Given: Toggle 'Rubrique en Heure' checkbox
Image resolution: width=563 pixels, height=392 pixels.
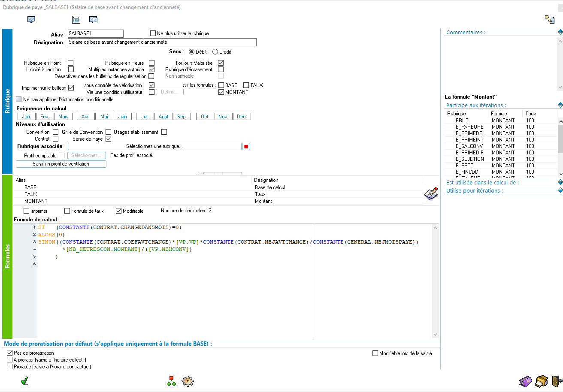Looking at the screenshot, I should tap(151, 63).
